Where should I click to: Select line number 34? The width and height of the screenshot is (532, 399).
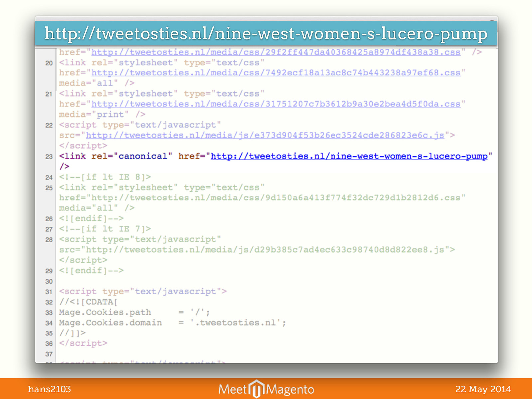click(49, 323)
